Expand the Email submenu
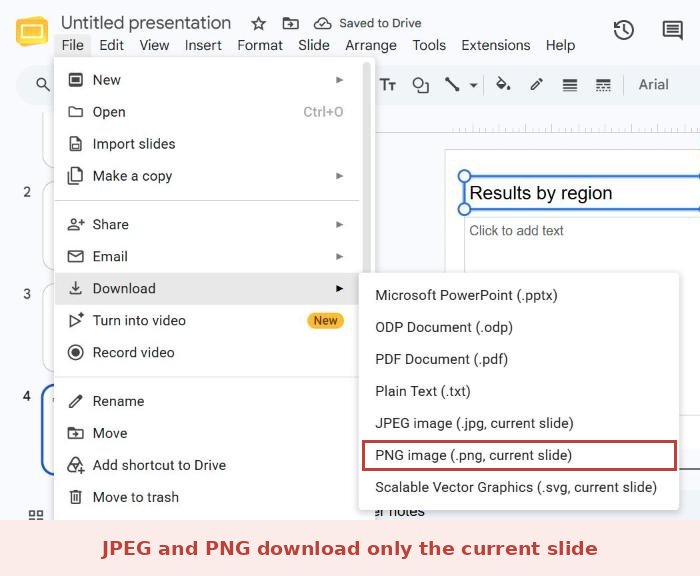 tap(207, 256)
